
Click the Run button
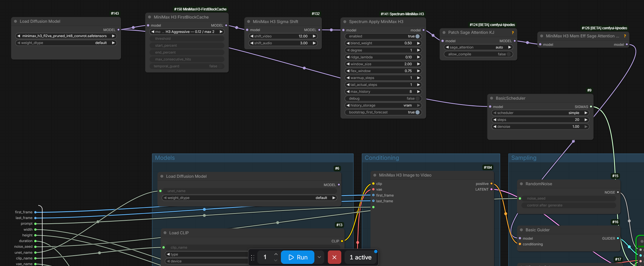click(x=298, y=257)
